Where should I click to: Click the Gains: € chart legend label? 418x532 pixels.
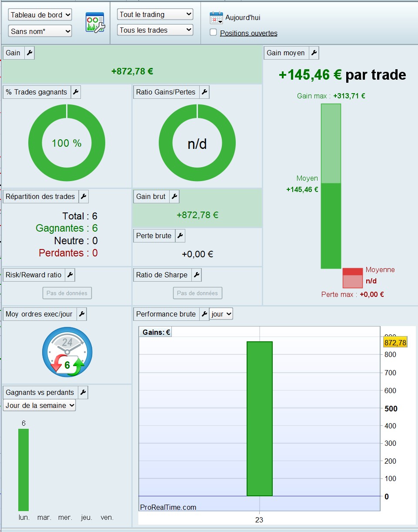pos(156,332)
